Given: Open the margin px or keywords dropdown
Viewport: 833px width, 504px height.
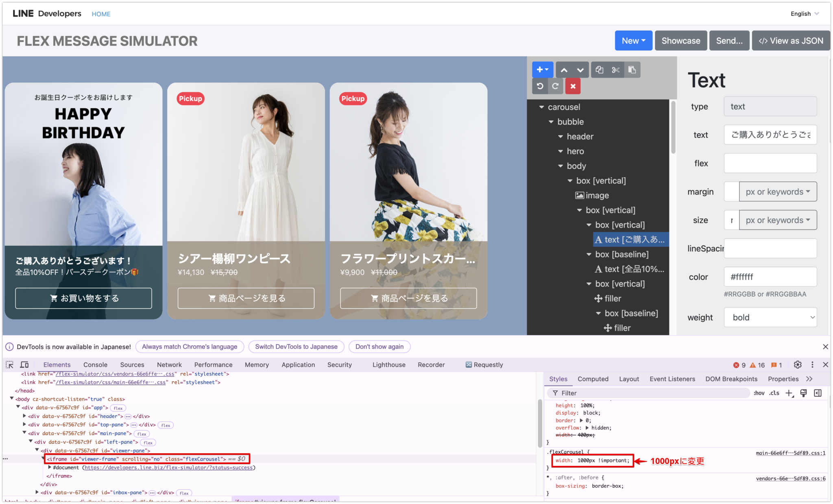Looking at the screenshot, I should coord(778,192).
